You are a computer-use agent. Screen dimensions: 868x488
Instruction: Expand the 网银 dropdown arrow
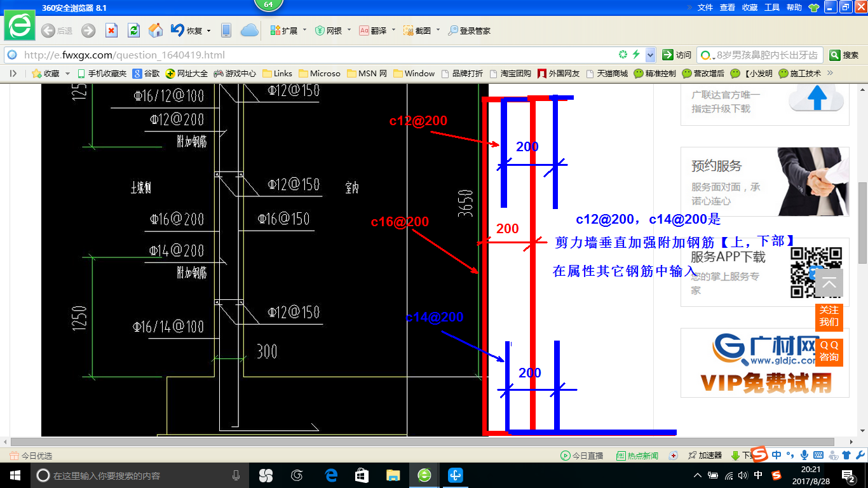tap(349, 30)
